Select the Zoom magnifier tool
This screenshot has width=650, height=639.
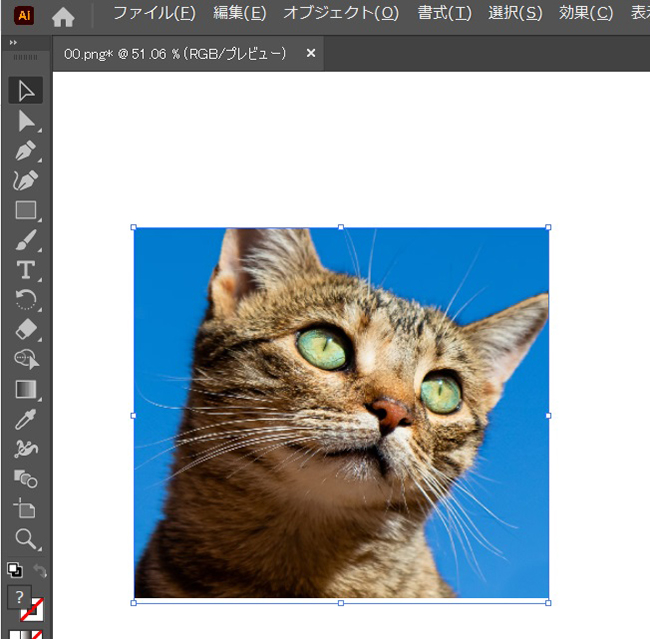pos(25,539)
